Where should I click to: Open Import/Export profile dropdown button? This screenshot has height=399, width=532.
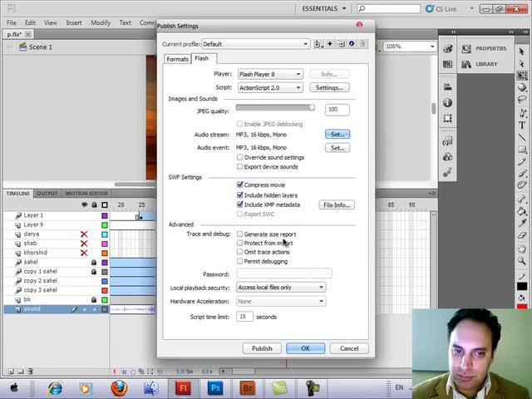[x=318, y=44]
